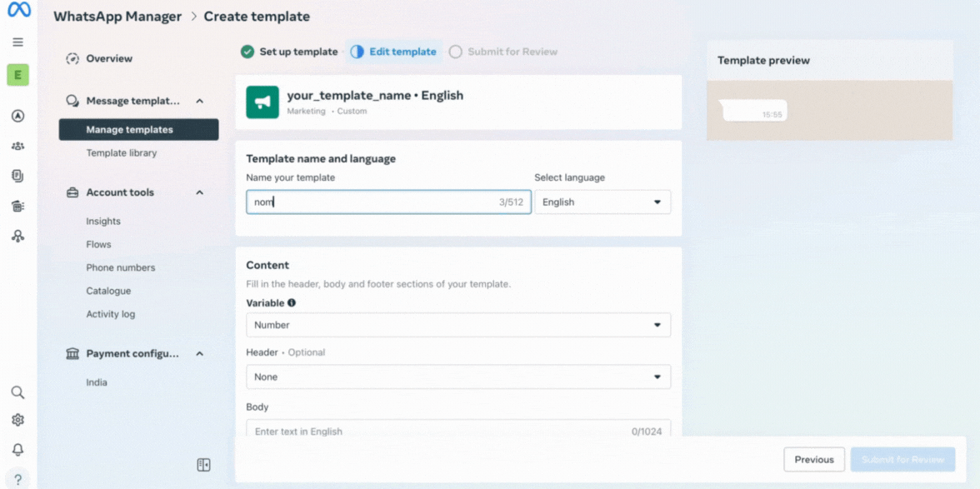The height and width of the screenshot is (489, 980).
Task: Click the Payment configuration bank icon
Action: tap(72, 353)
